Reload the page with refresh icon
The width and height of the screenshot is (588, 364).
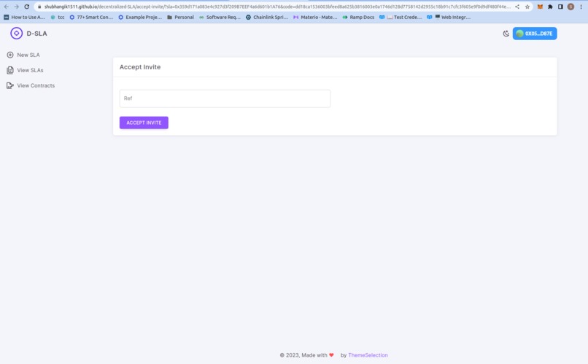(26, 7)
